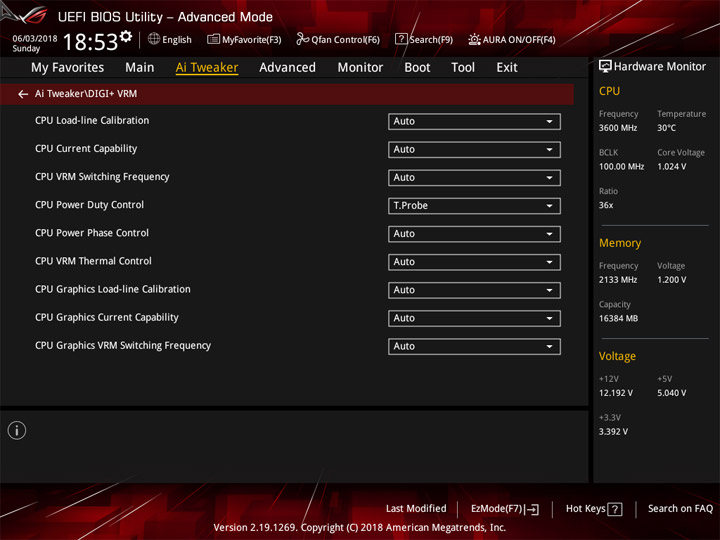720x540 pixels.
Task: Select CPU VRM Thermal Control label
Action: [93, 261]
